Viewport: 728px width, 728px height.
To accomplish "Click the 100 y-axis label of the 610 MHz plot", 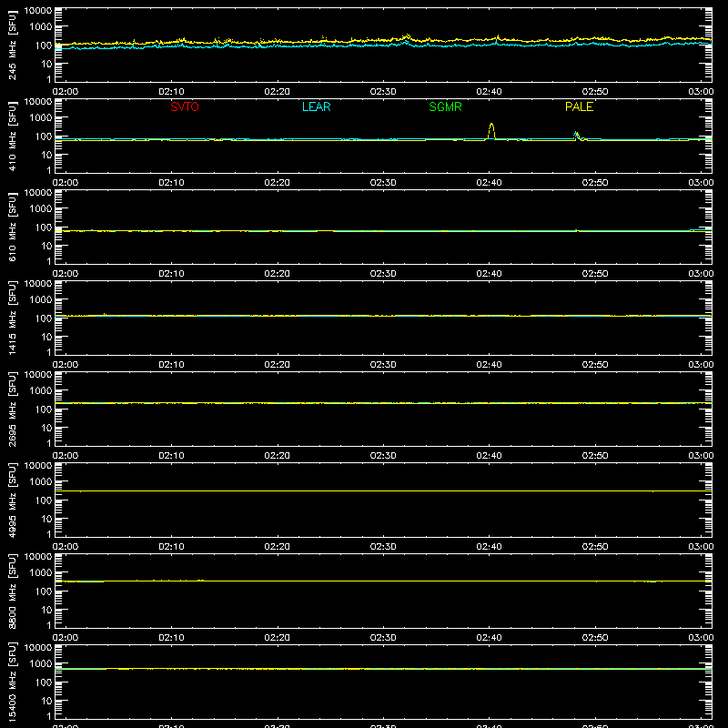I will [44, 227].
